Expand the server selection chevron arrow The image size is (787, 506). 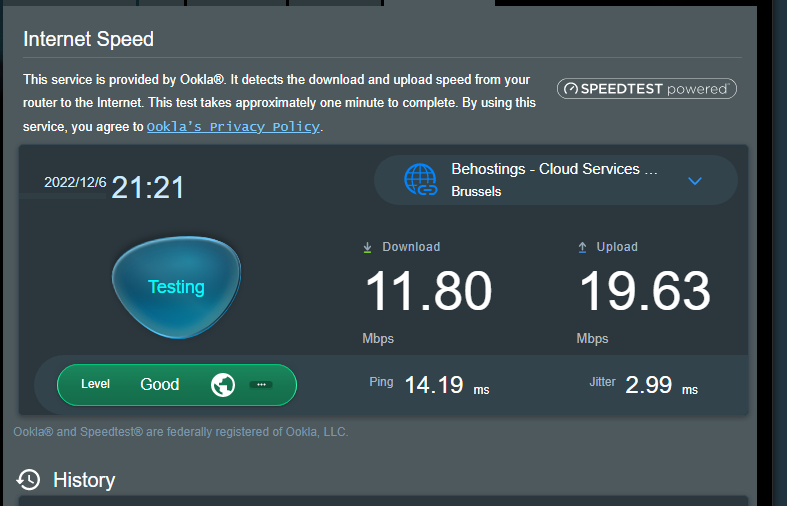tap(695, 181)
